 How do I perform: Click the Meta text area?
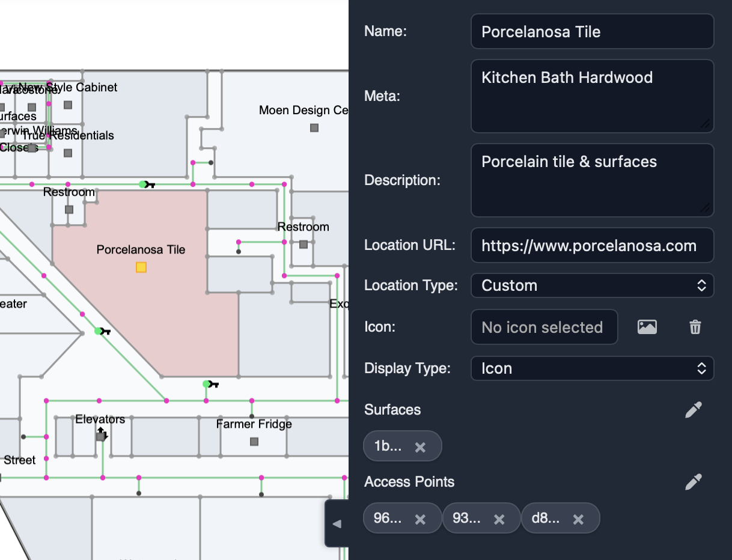pyautogui.click(x=592, y=96)
